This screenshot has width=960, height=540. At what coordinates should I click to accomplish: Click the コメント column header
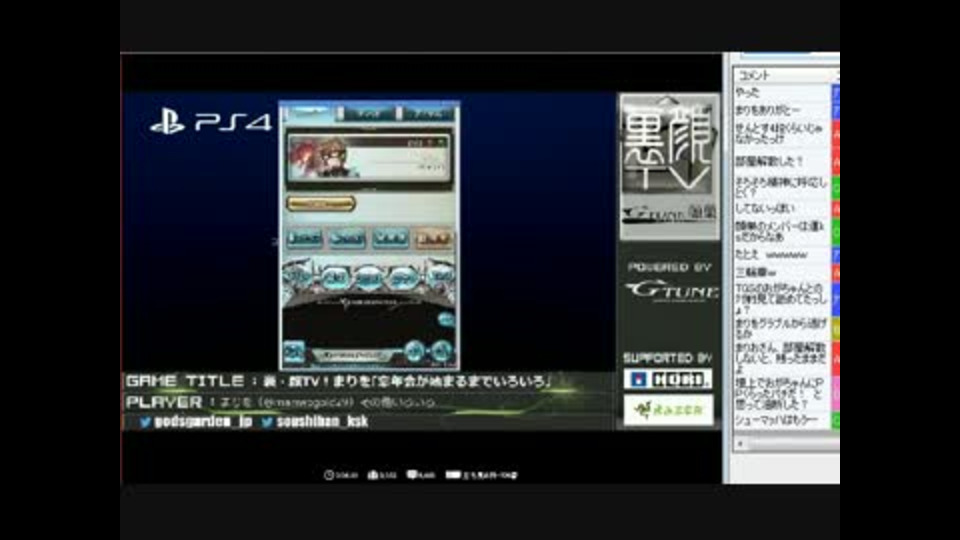pos(782,75)
